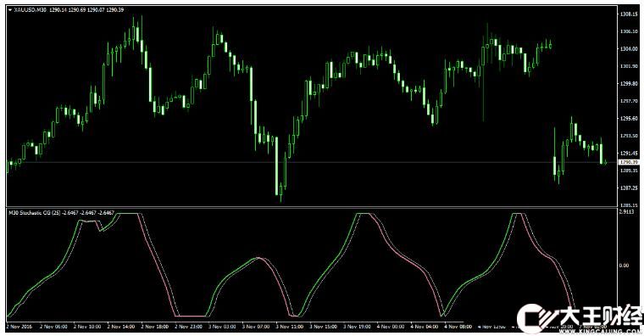Click the 4 Nov 00:00 time label
This screenshot has width=644, height=336.
tap(391, 327)
